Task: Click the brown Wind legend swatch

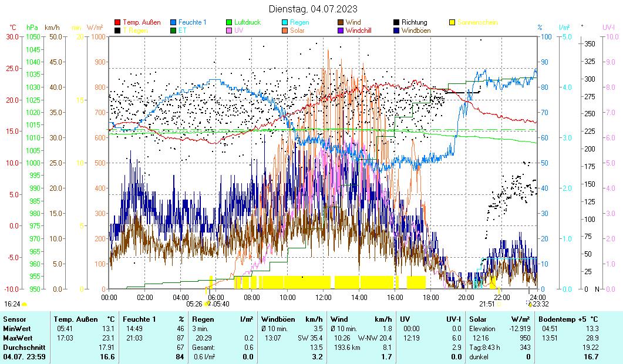Action: pos(341,23)
